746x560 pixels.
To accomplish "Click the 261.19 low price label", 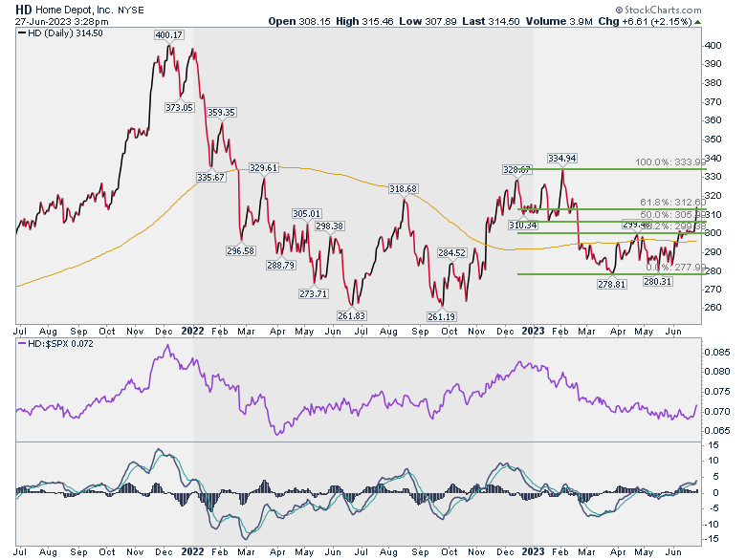I will click(441, 317).
